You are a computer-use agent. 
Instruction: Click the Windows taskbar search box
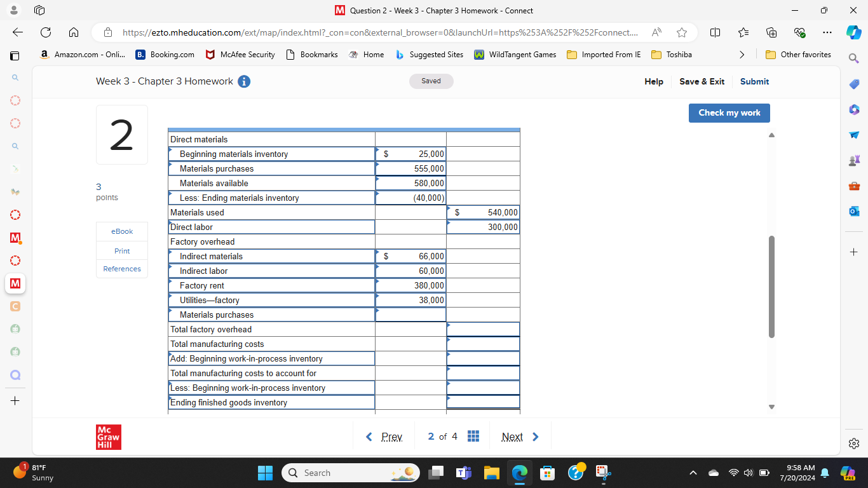(x=350, y=473)
